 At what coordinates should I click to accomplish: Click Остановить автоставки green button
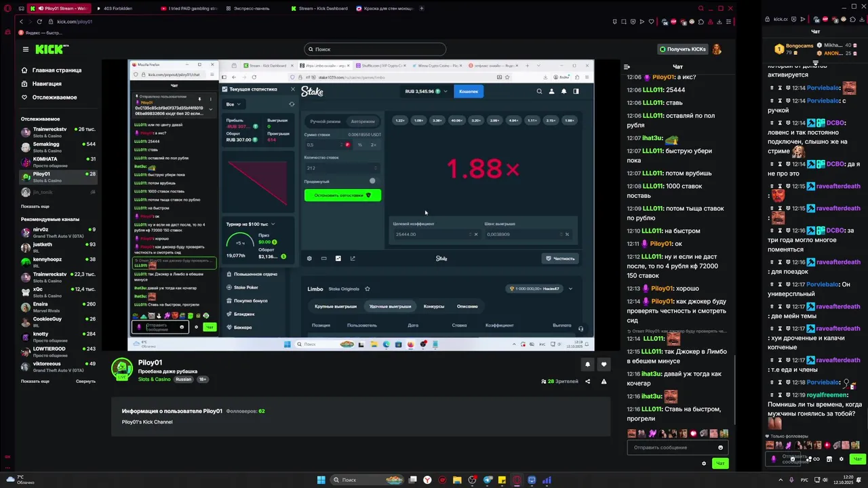tap(342, 195)
